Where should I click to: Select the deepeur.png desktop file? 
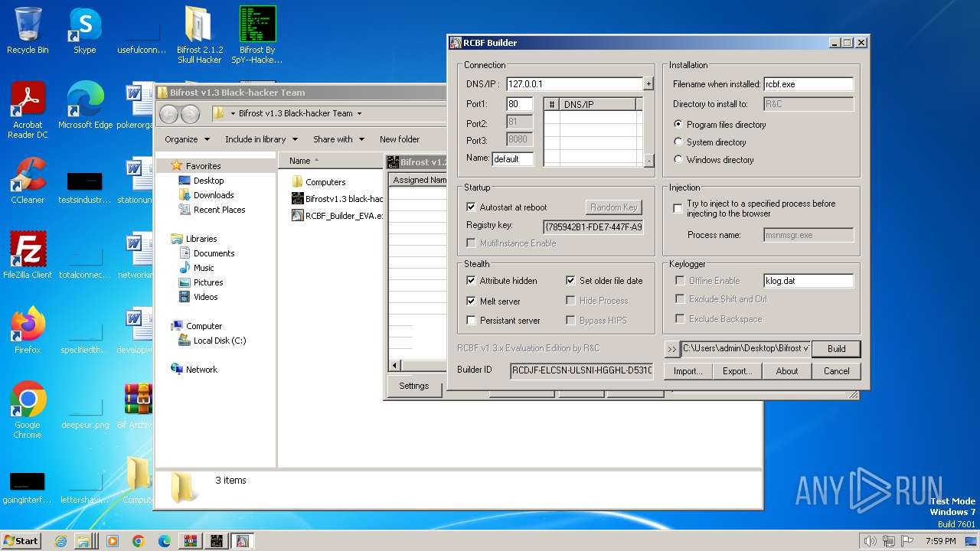click(85, 410)
